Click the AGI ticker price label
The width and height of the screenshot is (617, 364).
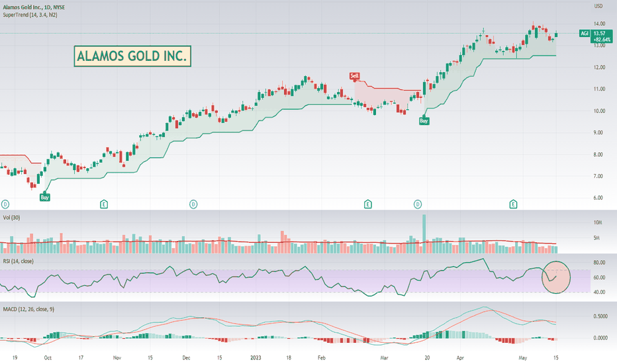[585, 34]
